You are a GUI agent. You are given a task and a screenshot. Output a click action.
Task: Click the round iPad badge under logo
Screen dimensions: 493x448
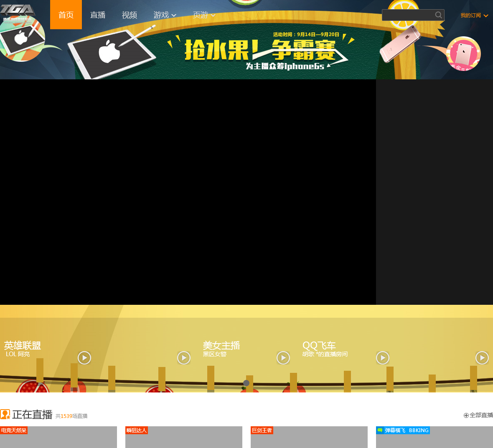(22, 39)
